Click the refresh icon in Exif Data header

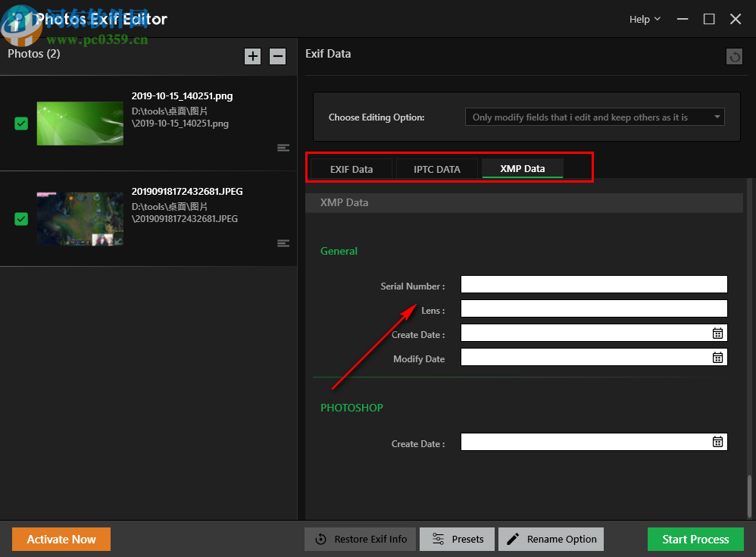click(x=733, y=56)
